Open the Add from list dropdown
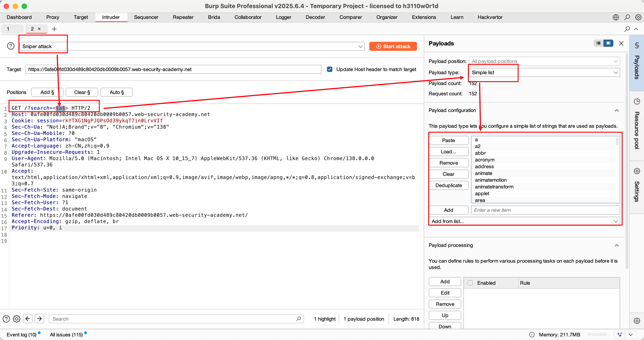The image size is (644, 340). pyautogui.click(x=524, y=221)
